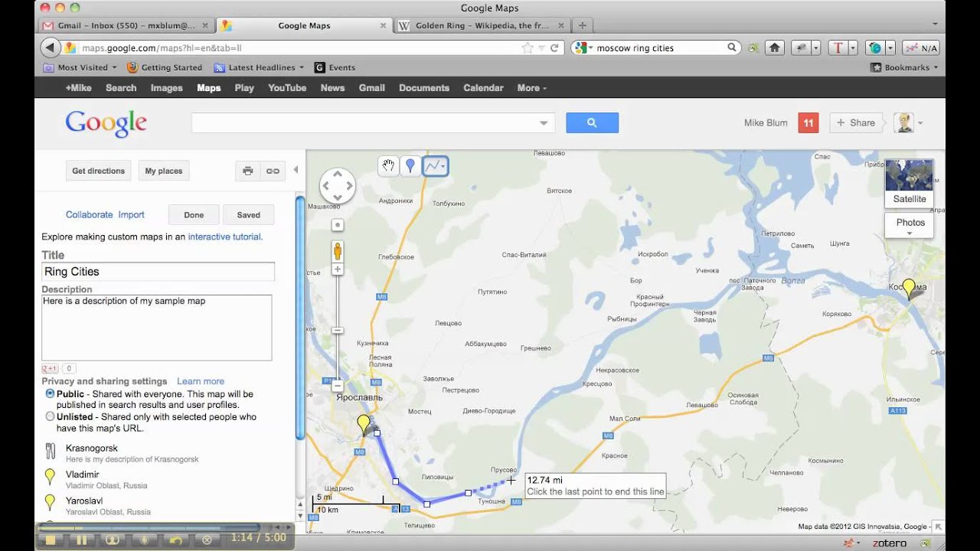Click the yellow Kostroma placemark pin
980x551 pixels.
click(909, 289)
